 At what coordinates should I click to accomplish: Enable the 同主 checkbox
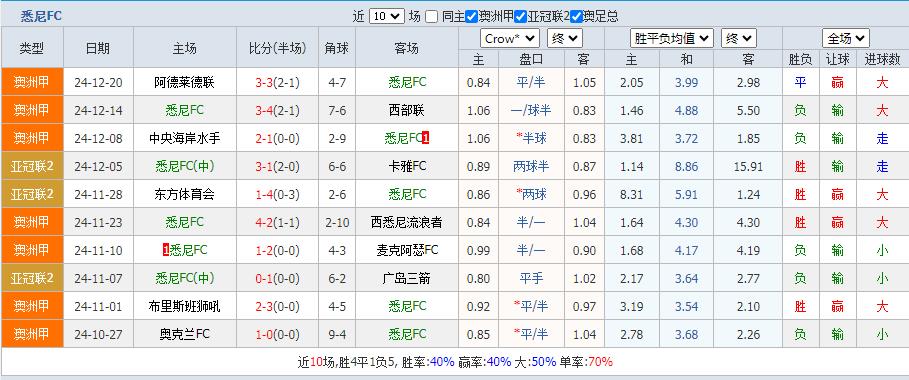click(x=431, y=16)
